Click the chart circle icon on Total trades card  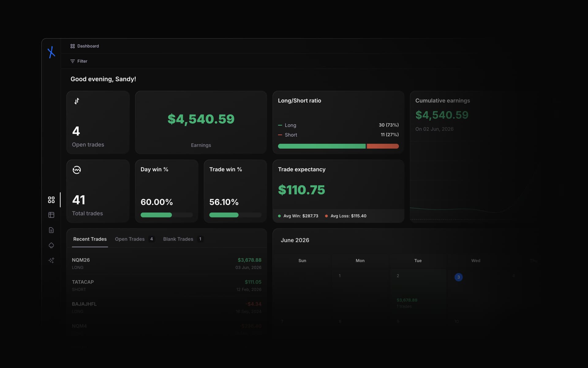tap(77, 170)
